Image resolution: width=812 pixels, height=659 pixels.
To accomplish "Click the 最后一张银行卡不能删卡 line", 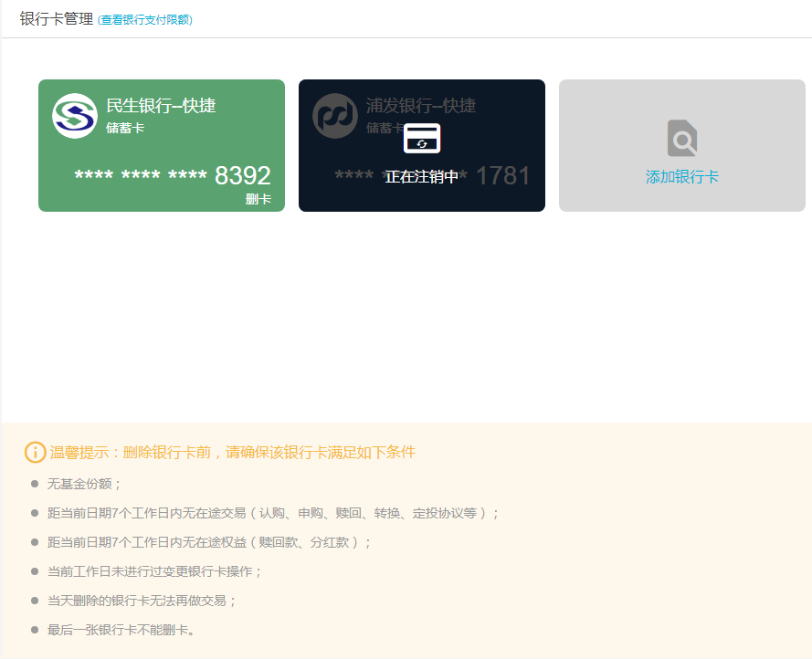I will click(121, 630).
